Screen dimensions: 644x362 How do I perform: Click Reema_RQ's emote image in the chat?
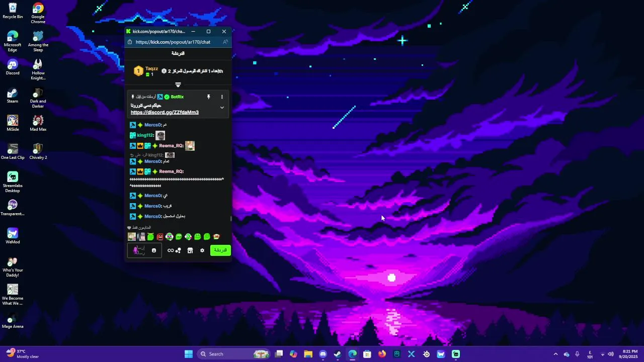tap(190, 146)
